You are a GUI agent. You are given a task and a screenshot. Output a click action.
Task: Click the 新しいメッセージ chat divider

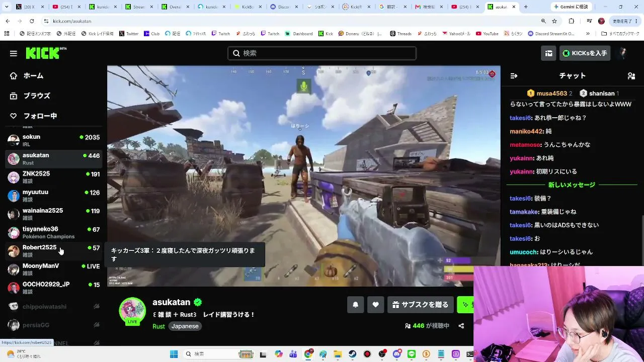click(x=572, y=185)
